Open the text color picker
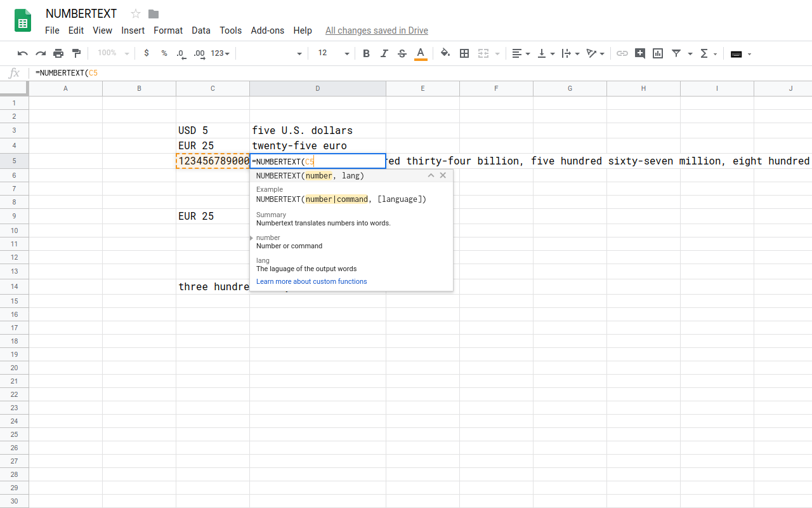This screenshot has height=508, width=812. click(420, 53)
